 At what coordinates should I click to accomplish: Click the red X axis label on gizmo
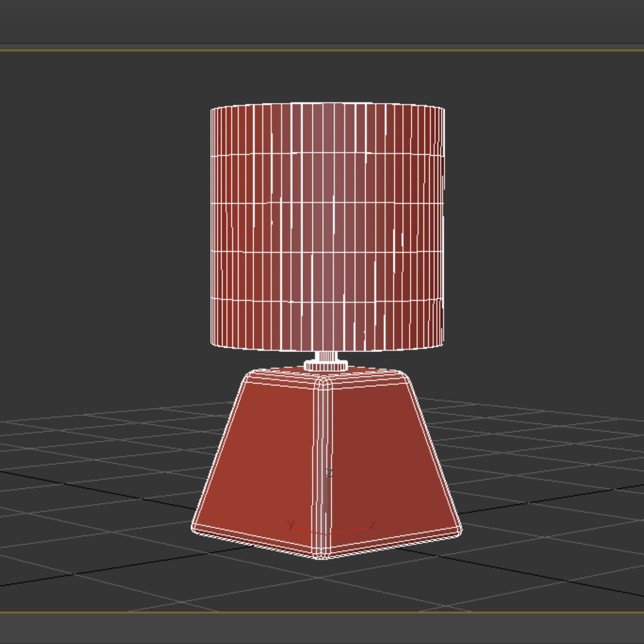(372, 525)
